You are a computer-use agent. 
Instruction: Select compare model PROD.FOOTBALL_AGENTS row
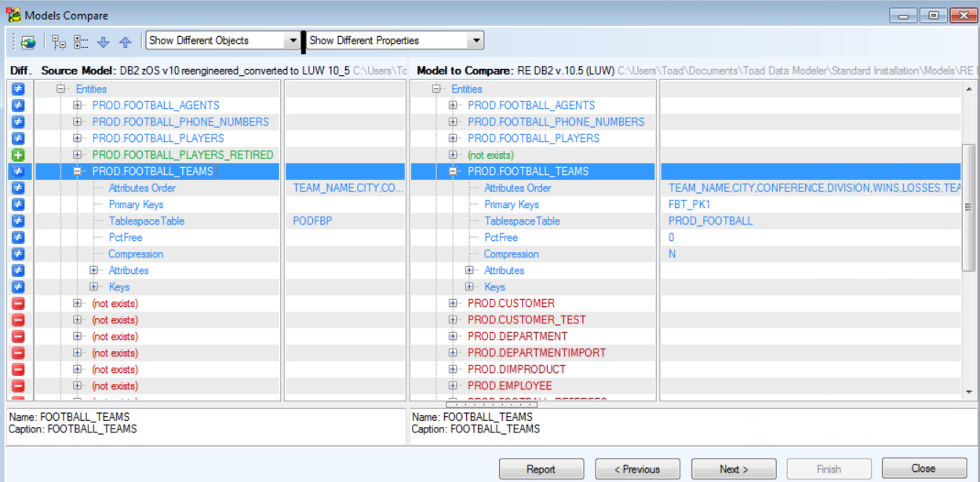pos(531,105)
